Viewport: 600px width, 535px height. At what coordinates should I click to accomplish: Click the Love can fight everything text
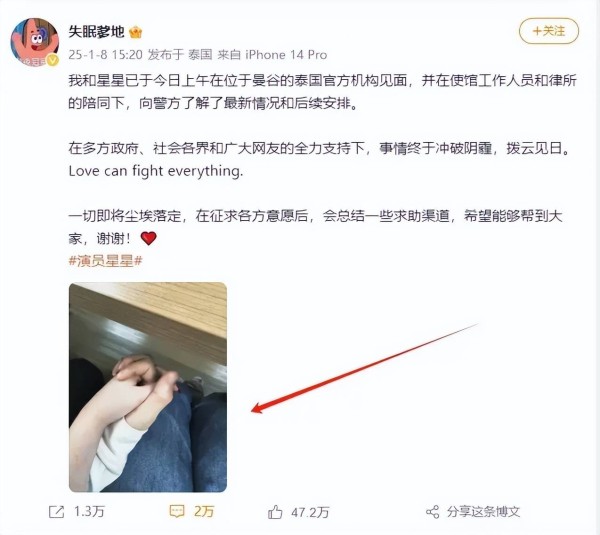click(156, 171)
